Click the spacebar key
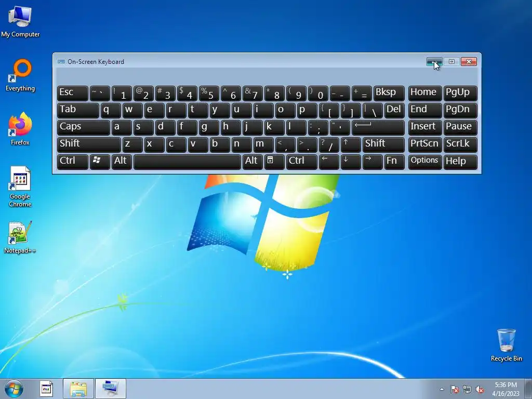This screenshot has height=399, width=532. tap(187, 161)
